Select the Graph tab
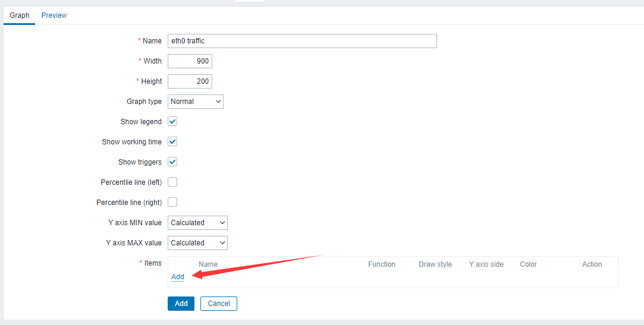The image size is (644, 325). point(20,15)
